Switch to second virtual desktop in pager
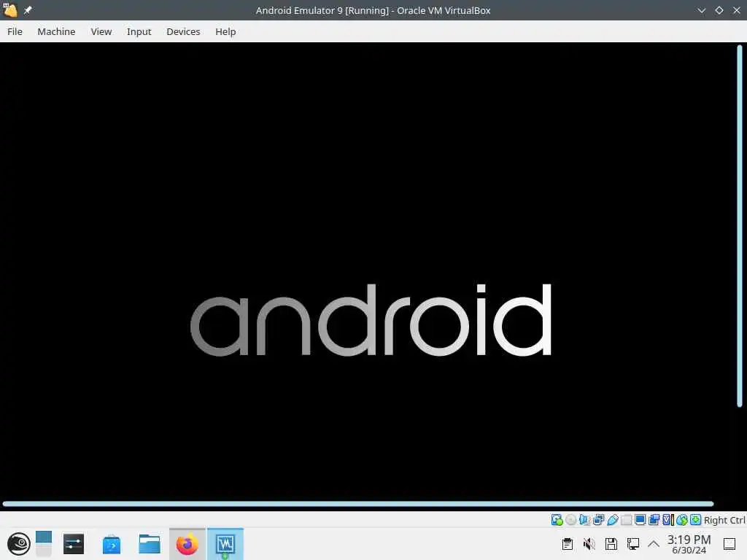 43,550
